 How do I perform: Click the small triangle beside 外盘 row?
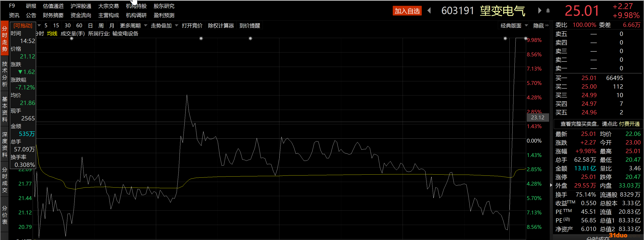coord(551,185)
